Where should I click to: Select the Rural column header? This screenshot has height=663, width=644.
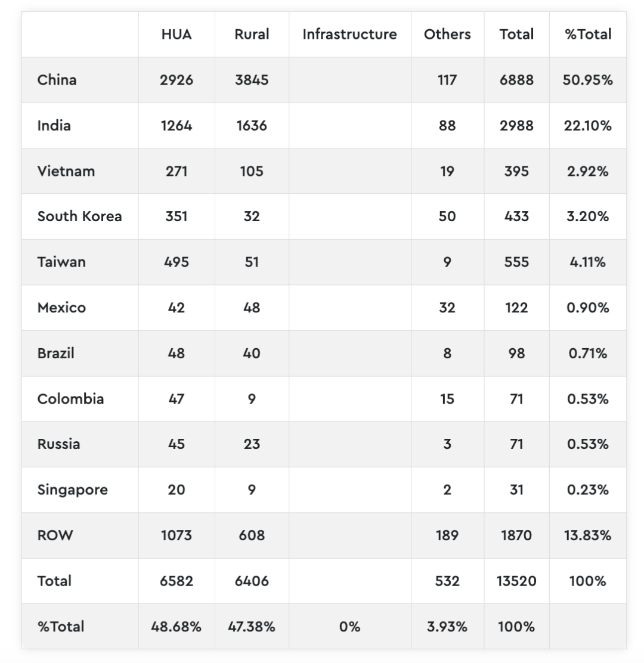pyautogui.click(x=252, y=35)
